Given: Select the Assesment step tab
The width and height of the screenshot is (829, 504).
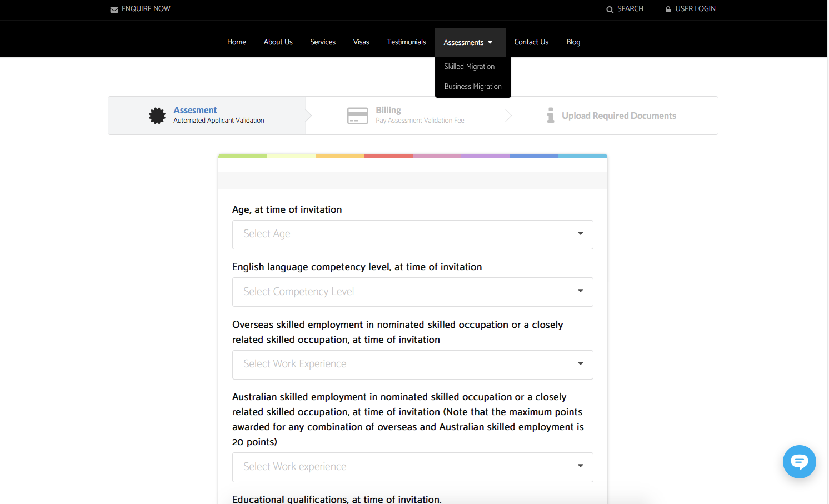Looking at the screenshot, I should point(207,116).
